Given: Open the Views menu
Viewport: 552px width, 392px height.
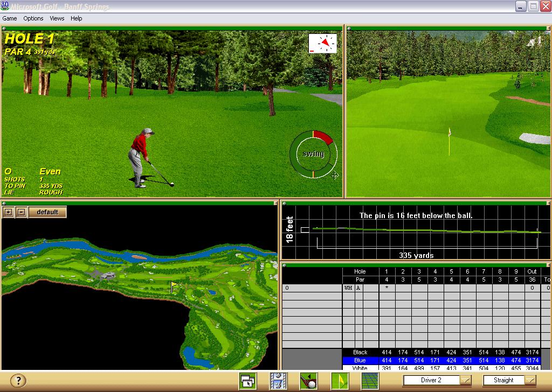Looking at the screenshot, I should (57, 18).
